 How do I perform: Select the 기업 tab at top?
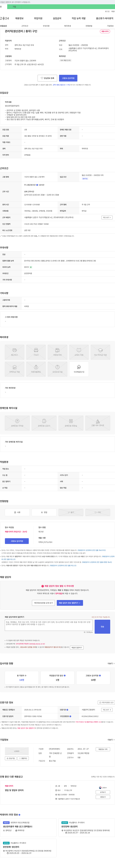[14, 7]
